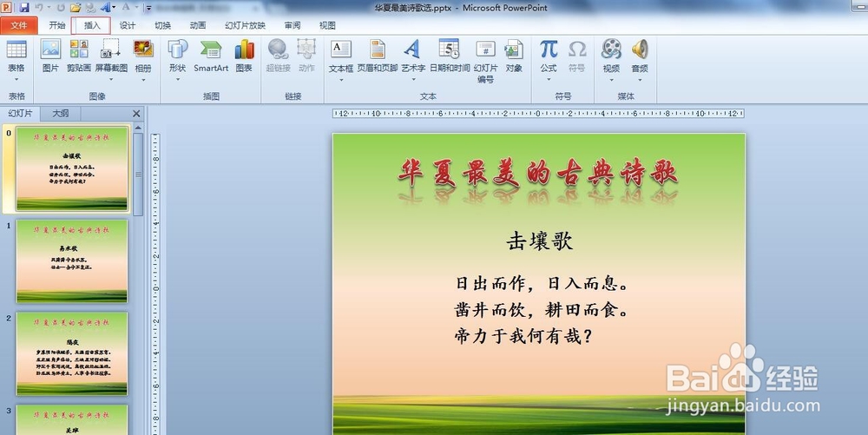
Task: Expand the 文本框 dropdown arrow
Action: (341, 80)
